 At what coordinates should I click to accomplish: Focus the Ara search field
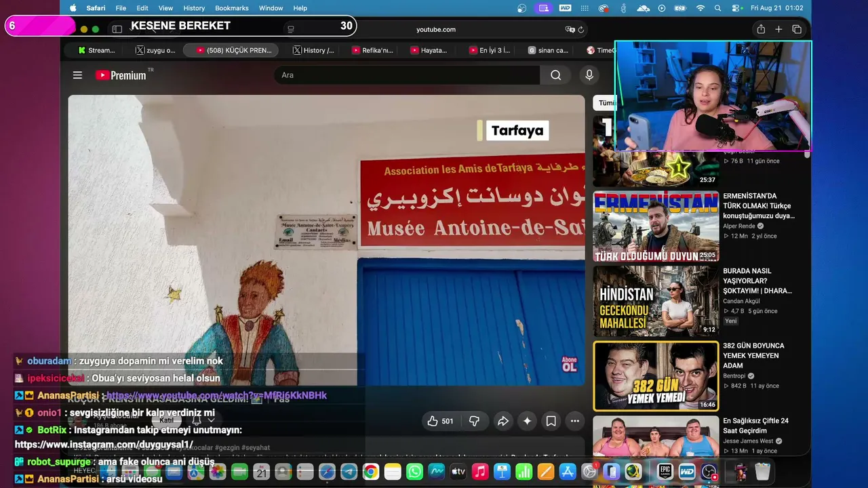coord(407,75)
